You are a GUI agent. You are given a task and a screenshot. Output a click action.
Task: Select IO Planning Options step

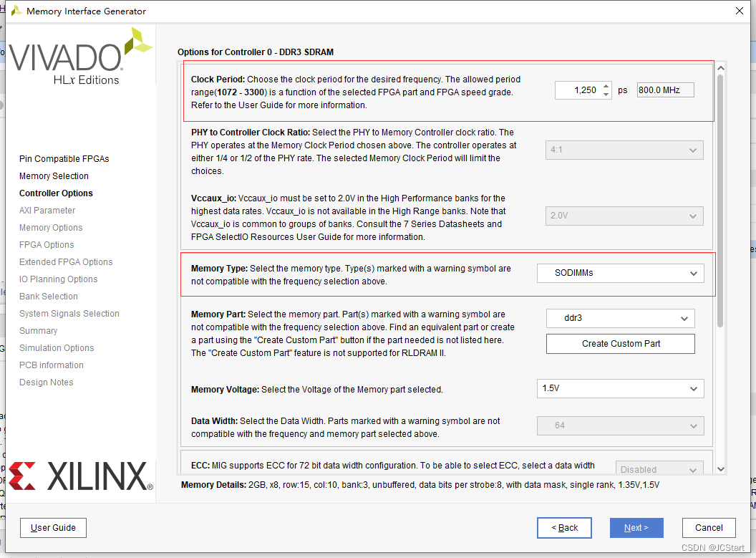(58, 279)
